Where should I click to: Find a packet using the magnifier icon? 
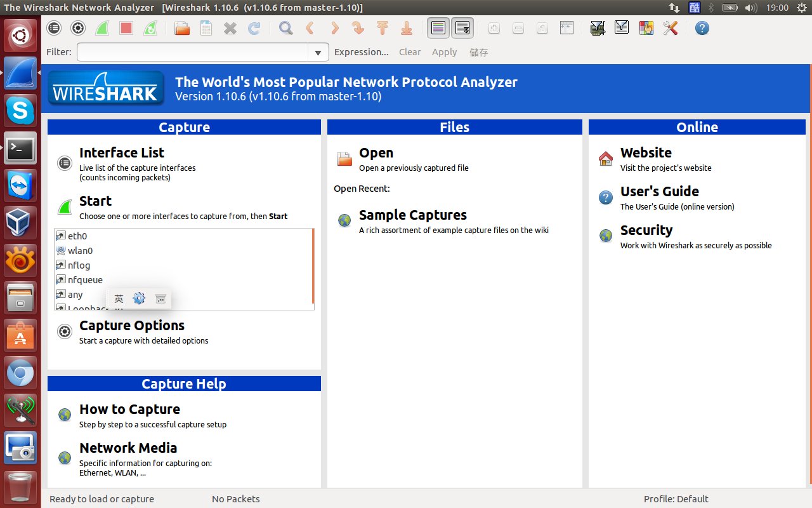(x=286, y=28)
